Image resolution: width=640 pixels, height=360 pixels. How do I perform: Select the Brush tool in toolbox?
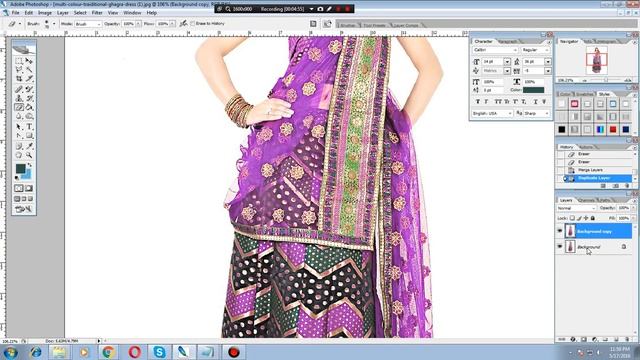(x=29, y=89)
